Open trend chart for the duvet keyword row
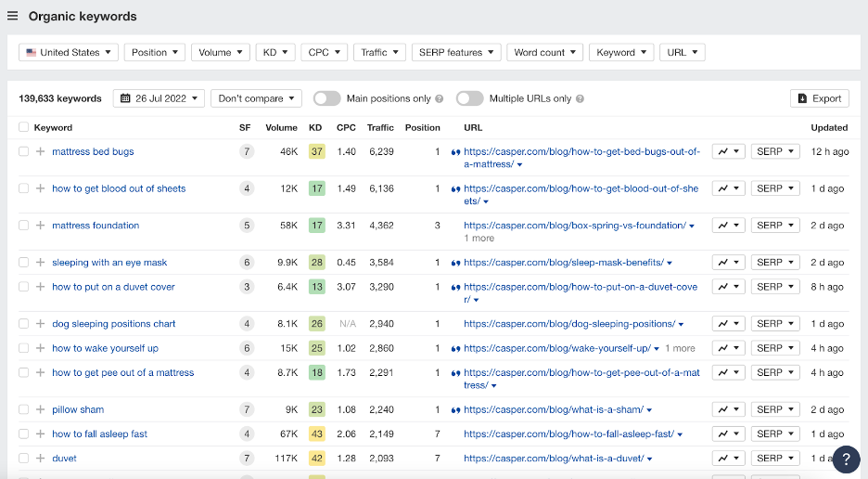This screenshot has height=479, width=868. coord(728,458)
